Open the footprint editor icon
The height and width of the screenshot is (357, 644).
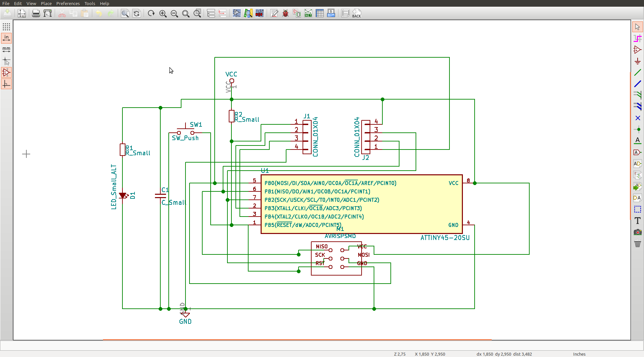(x=260, y=13)
